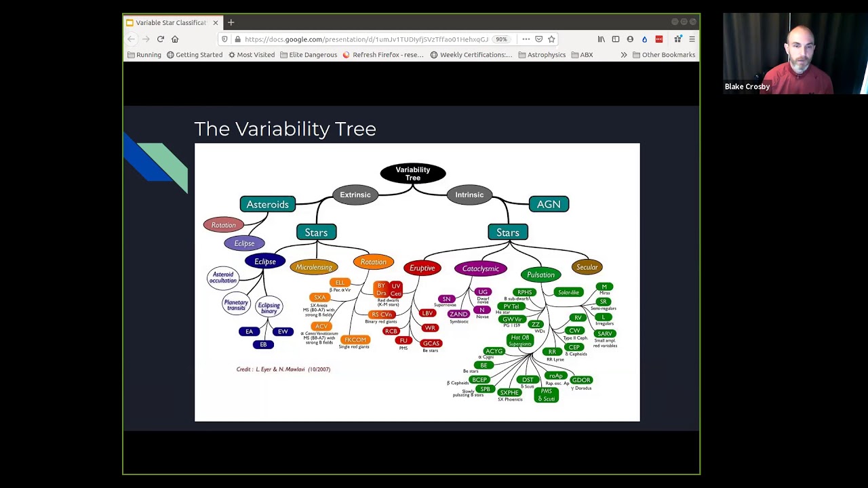Toggle the sidebar view icon
The width and height of the screenshot is (868, 488).
[616, 39]
